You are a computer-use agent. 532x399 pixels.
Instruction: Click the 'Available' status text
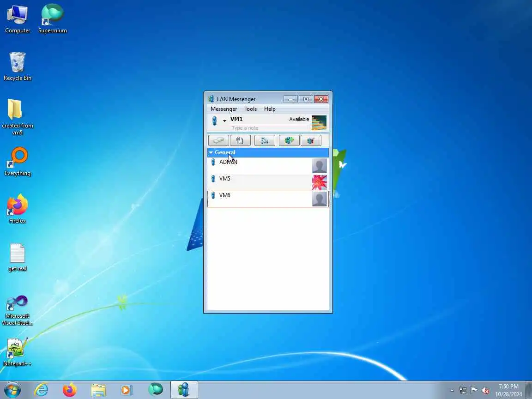299,119
